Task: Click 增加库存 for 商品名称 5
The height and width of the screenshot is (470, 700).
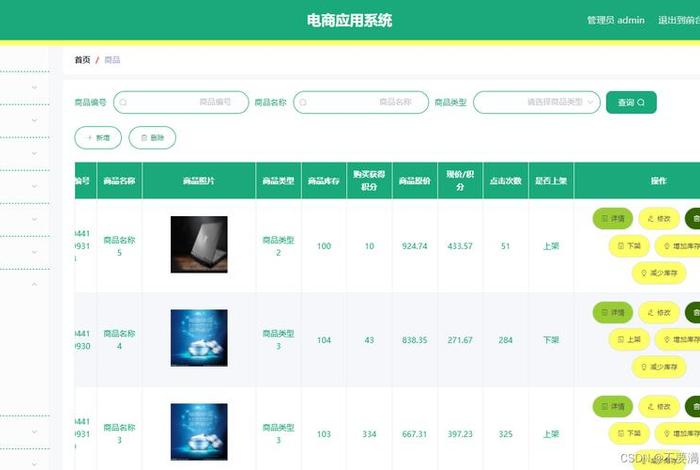Action: coord(678,246)
